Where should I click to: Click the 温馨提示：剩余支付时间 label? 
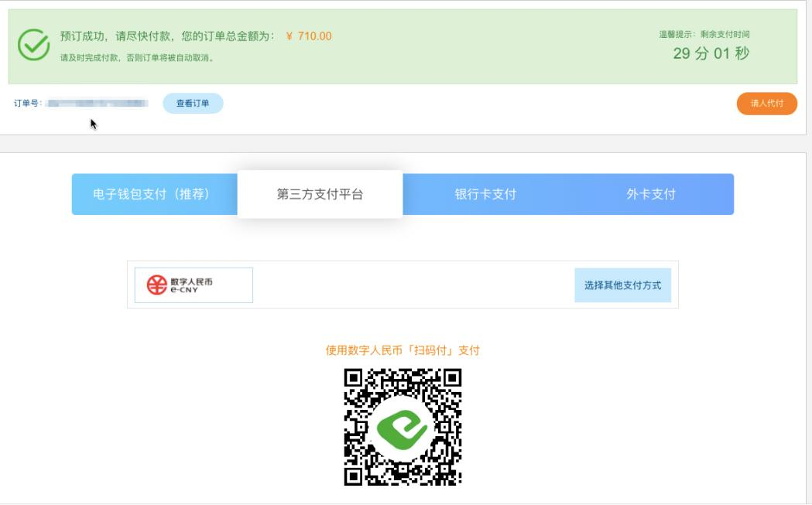click(x=704, y=34)
